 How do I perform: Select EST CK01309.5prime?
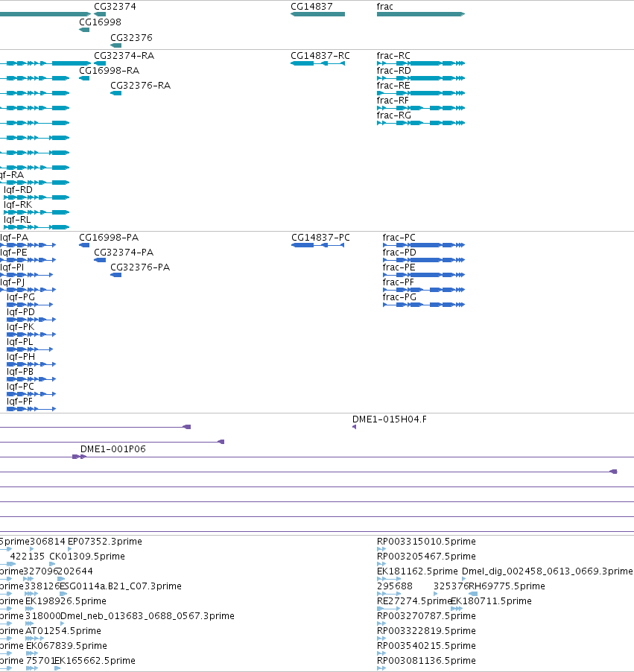pos(87,557)
